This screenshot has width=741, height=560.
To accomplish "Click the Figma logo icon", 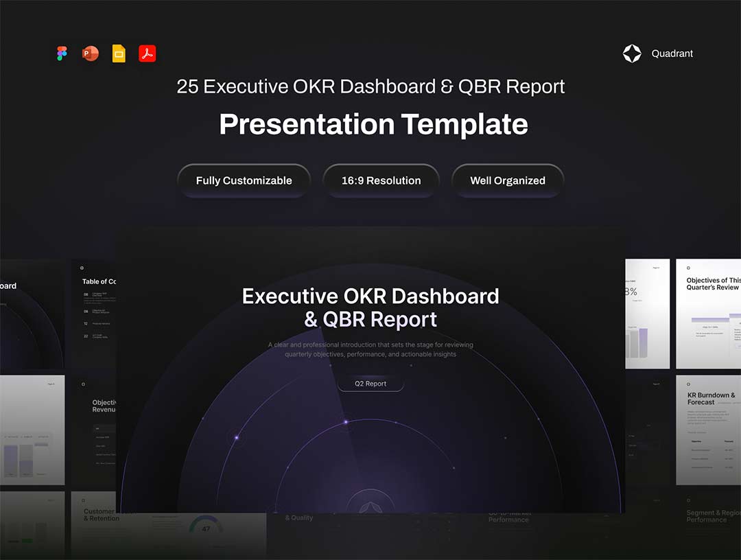I will 62,54.
